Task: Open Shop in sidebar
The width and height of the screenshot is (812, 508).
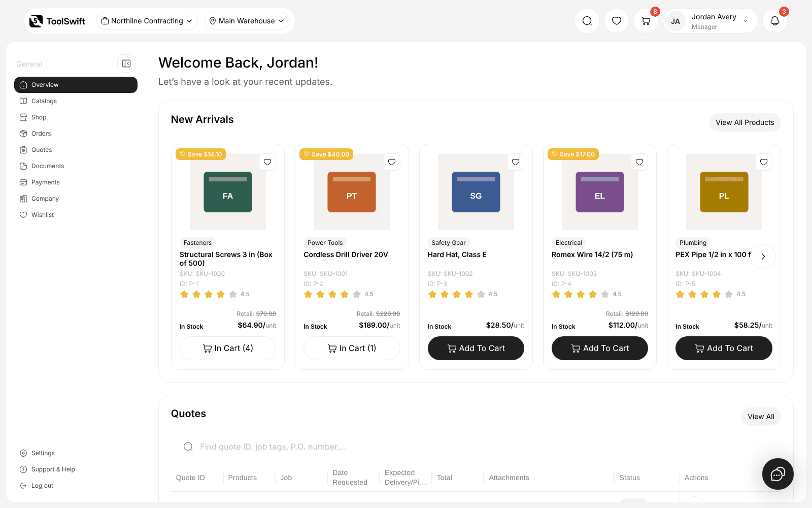Action: click(x=76, y=117)
